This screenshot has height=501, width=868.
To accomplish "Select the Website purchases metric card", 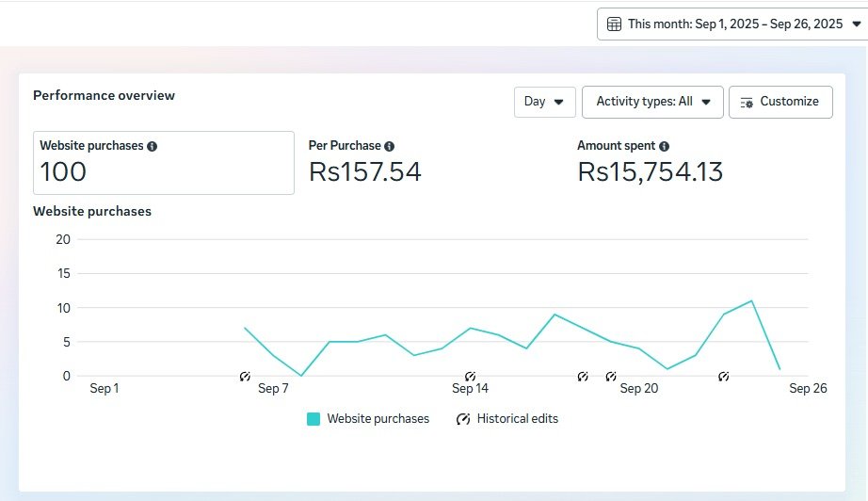I will click(163, 163).
